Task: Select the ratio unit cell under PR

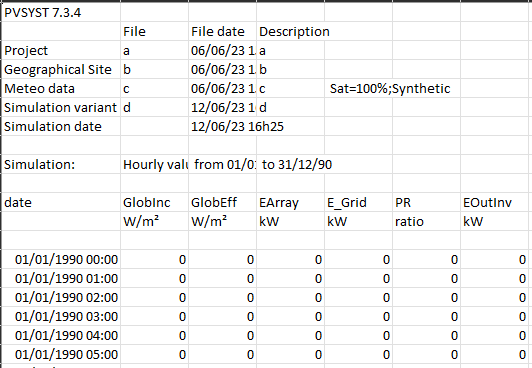Action: [x=426, y=221]
